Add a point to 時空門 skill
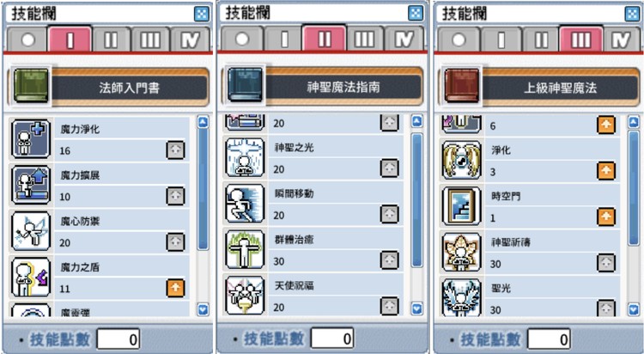The image size is (644, 354). (x=606, y=217)
